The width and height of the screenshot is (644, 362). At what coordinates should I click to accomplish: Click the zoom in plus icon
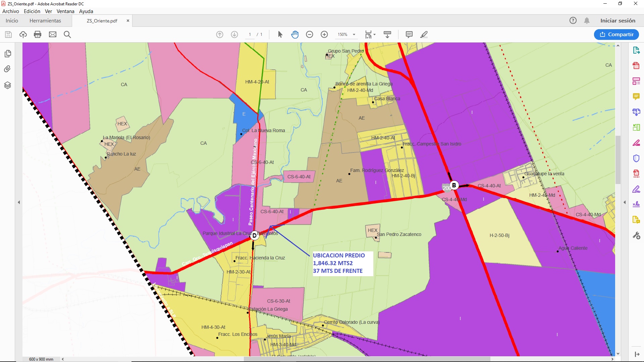tap(324, 35)
